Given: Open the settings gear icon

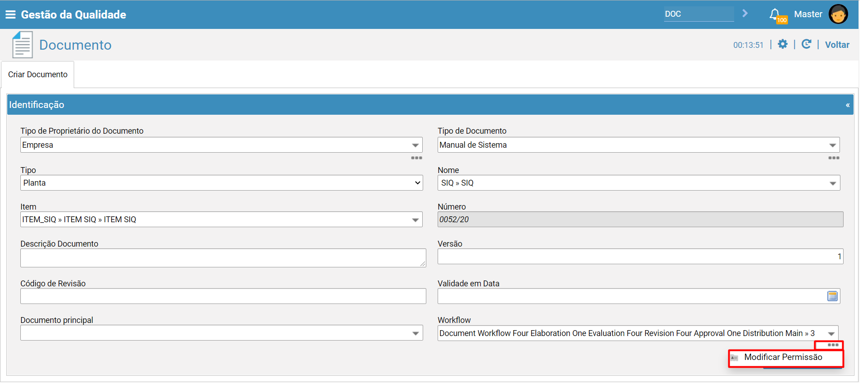Looking at the screenshot, I should [x=783, y=44].
